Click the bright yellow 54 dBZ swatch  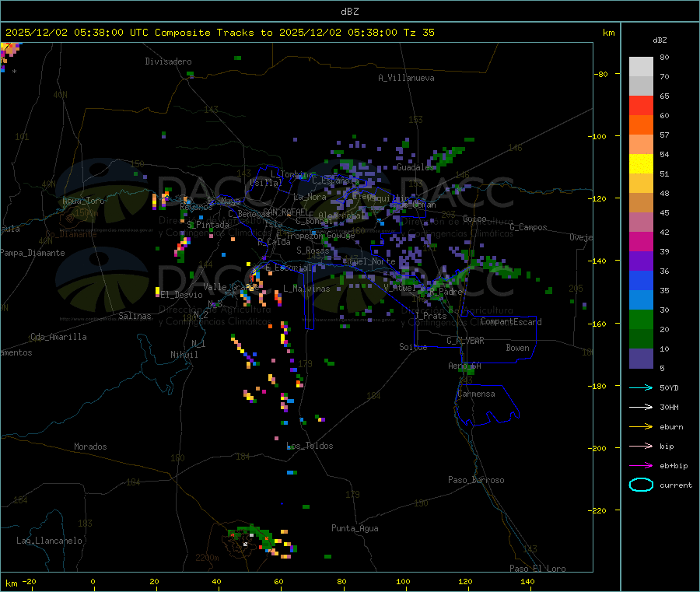coord(641,164)
